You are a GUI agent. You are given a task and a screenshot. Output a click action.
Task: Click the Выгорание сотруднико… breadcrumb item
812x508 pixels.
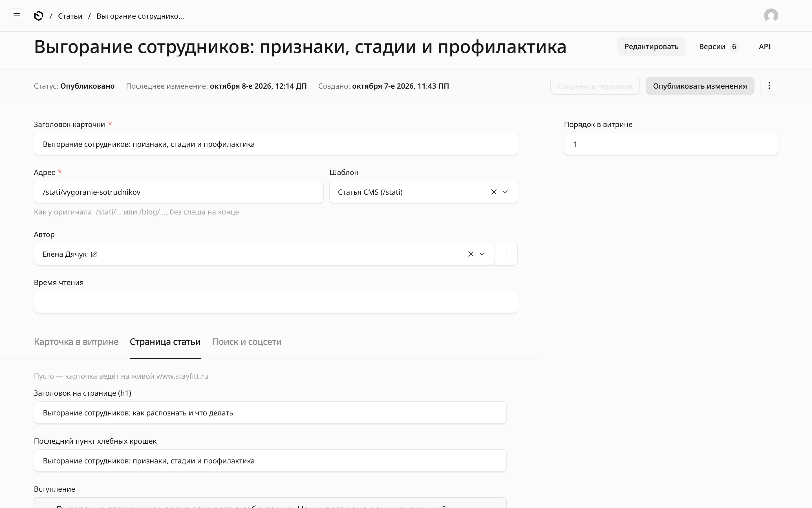click(140, 16)
